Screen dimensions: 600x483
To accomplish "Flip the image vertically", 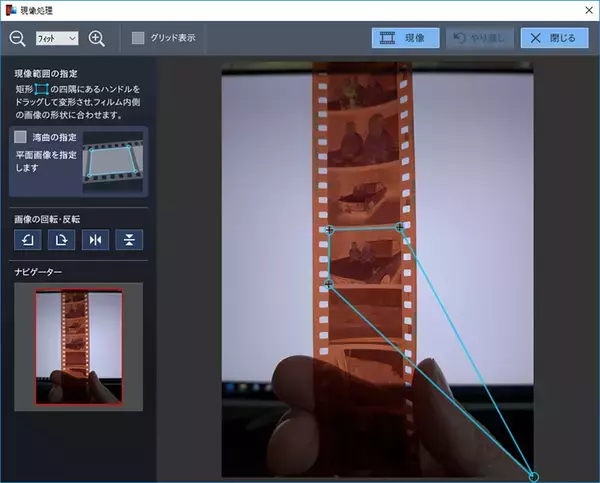I will click(x=128, y=239).
